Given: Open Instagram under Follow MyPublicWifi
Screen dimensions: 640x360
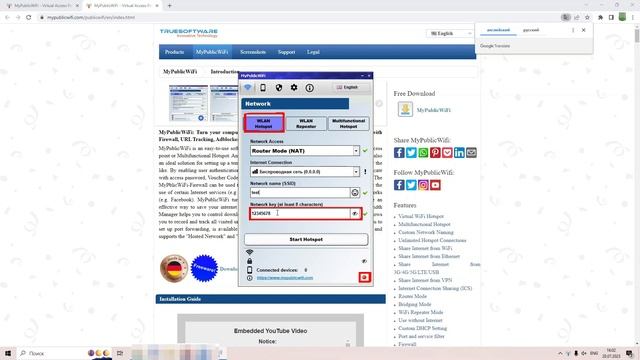Looking at the screenshot, I should pyautogui.click(x=423, y=185).
